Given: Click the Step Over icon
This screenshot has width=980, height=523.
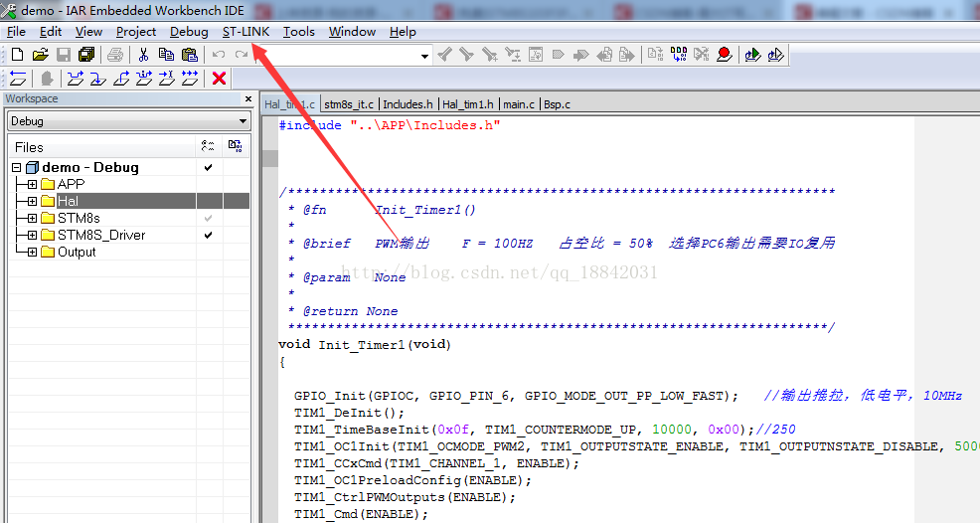Looking at the screenshot, I should [x=75, y=79].
